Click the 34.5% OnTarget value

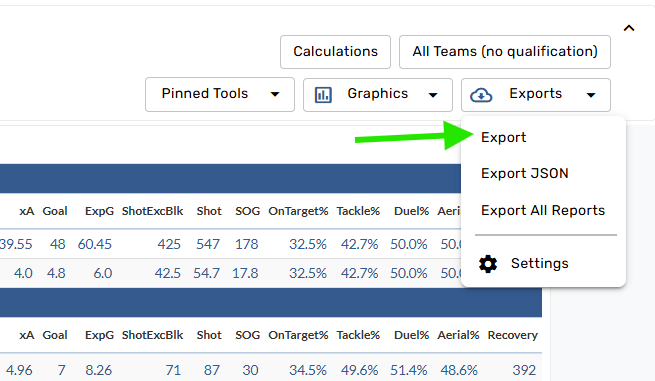[308, 371]
